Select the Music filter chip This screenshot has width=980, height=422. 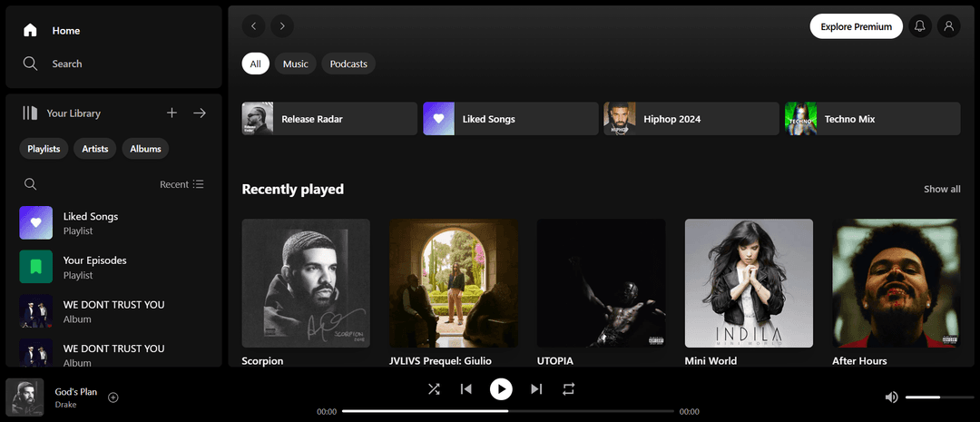(296, 64)
